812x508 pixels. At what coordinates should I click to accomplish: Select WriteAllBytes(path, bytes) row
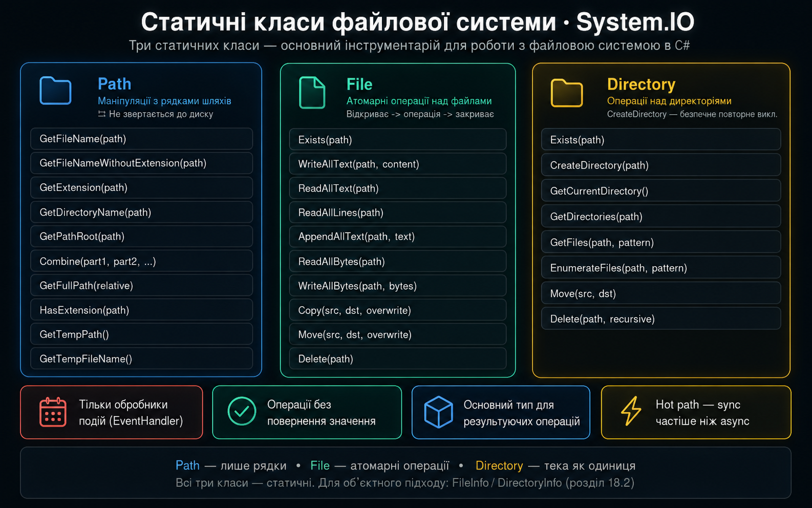point(398,286)
